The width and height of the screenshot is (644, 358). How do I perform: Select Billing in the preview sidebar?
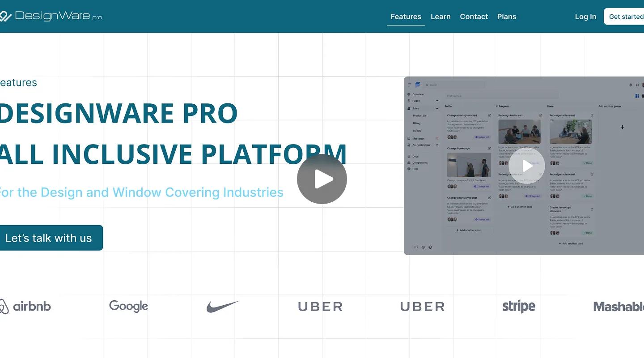pos(416,123)
